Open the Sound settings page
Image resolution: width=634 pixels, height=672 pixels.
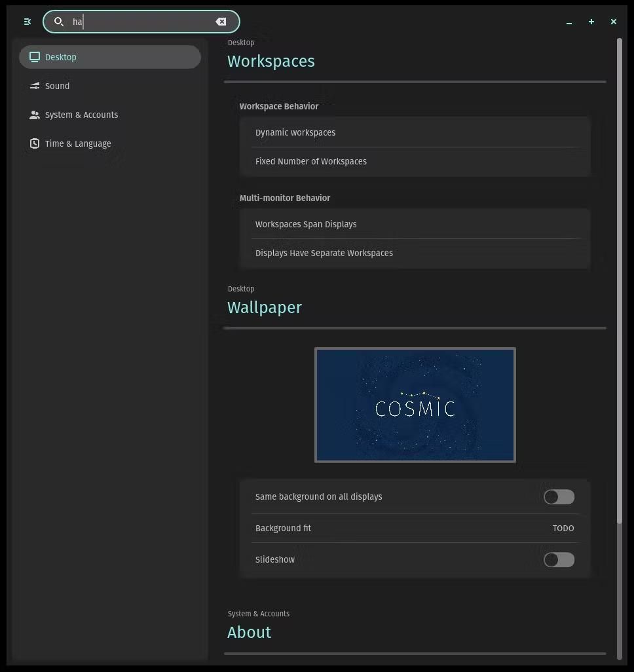click(x=57, y=86)
